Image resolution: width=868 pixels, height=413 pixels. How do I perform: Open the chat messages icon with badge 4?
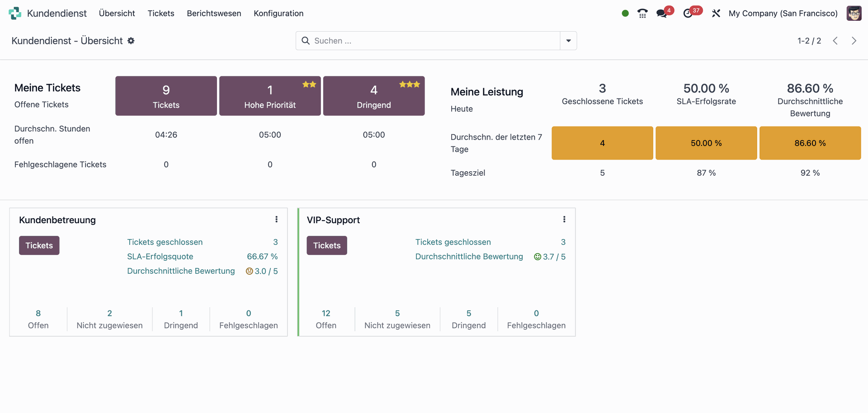pos(662,14)
